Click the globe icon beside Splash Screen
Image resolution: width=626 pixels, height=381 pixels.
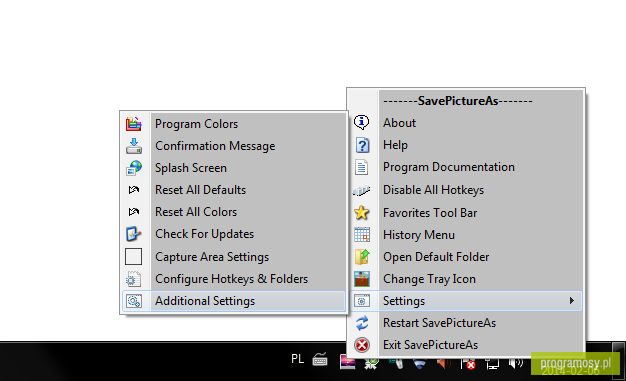pyautogui.click(x=134, y=168)
